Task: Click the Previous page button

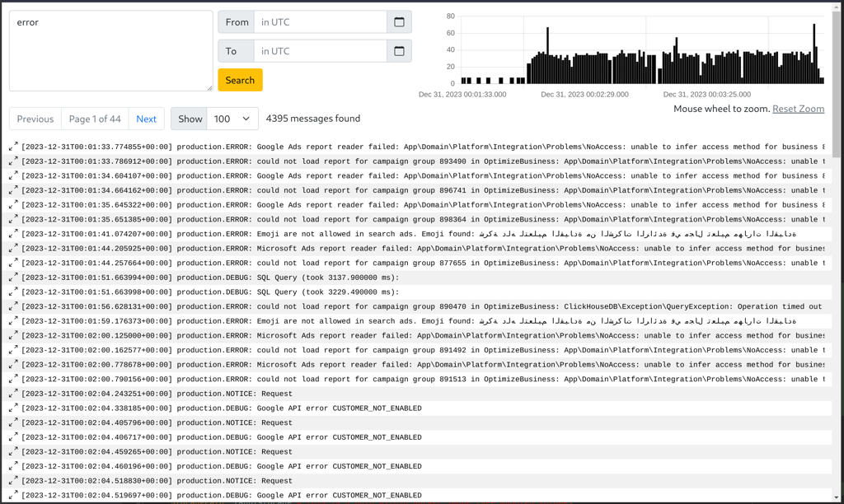Action: tap(35, 119)
